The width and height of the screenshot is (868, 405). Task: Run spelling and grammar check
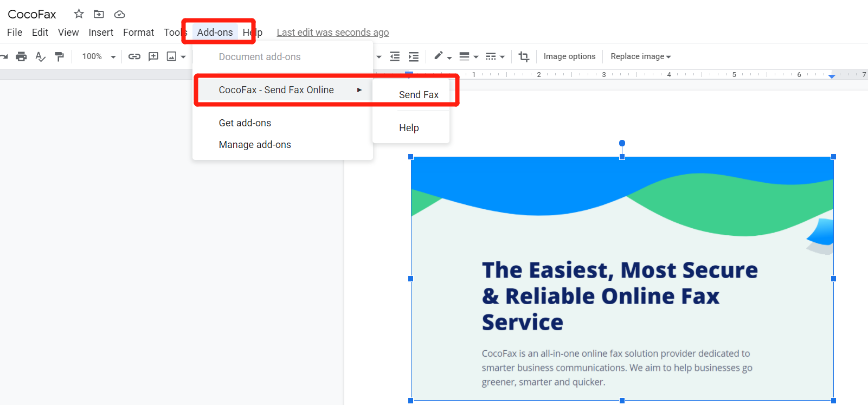[40, 56]
